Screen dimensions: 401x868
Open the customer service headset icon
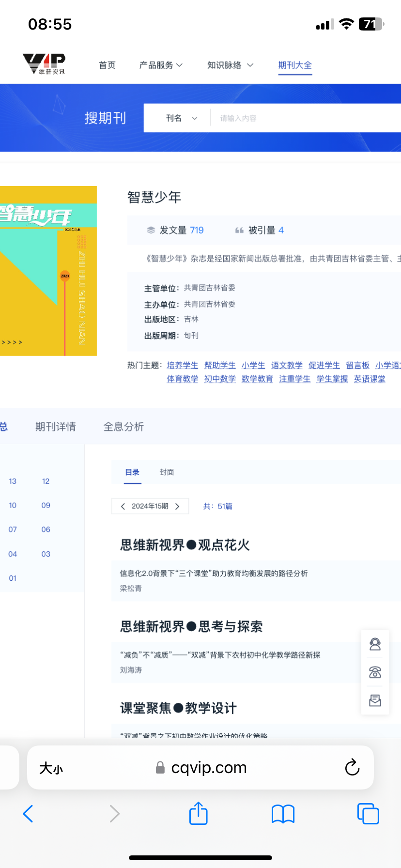tap(375, 644)
